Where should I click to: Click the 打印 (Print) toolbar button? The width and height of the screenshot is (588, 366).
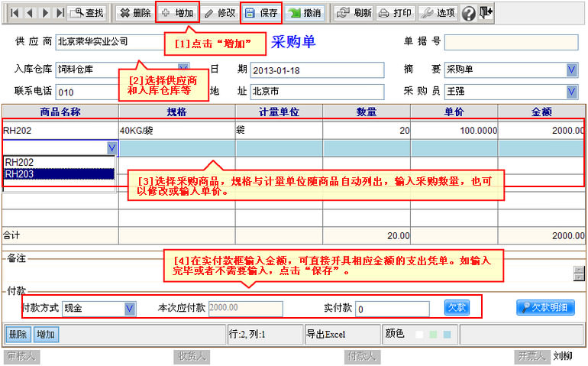[396, 13]
